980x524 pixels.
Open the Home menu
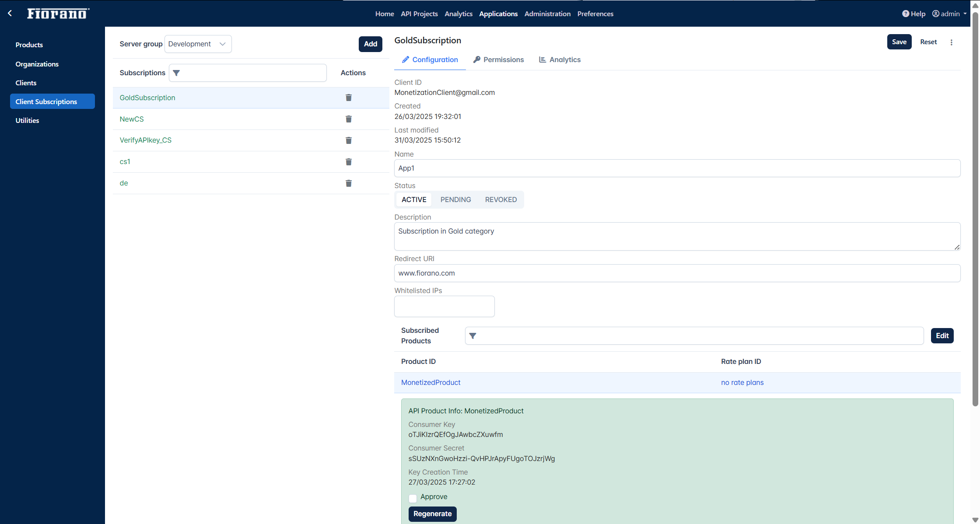click(x=385, y=14)
